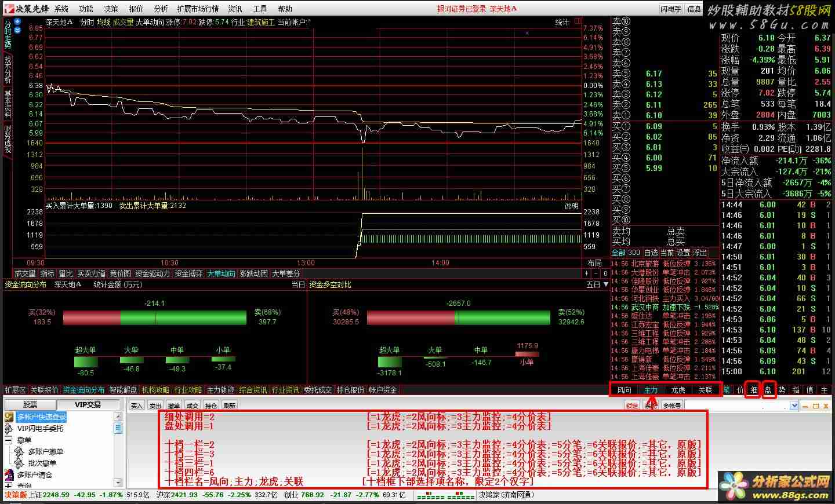Switch to the 关联 ten-level tab
Image resolution: width=835 pixels, height=504 pixels.
[x=705, y=390]
